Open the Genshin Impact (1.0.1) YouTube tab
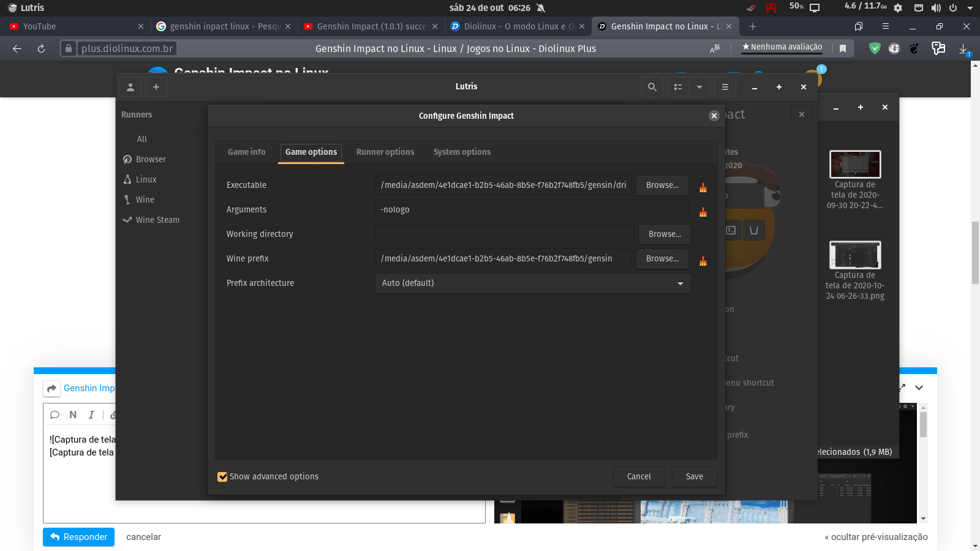 [371, 26]
